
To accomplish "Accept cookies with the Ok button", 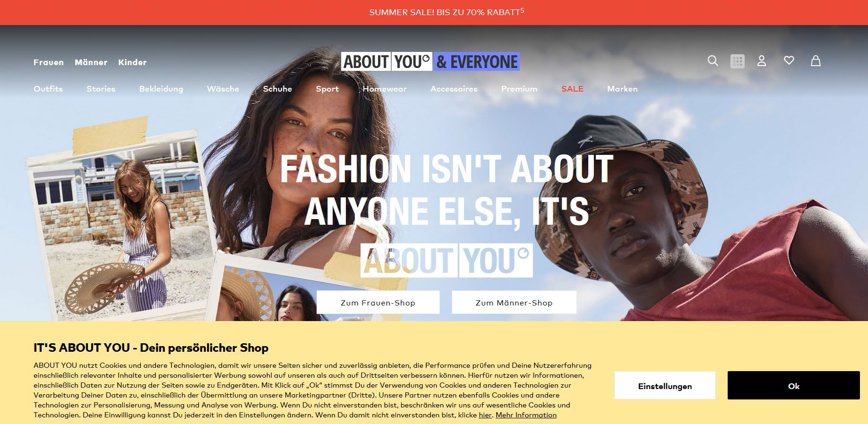I will pos(794,385).
